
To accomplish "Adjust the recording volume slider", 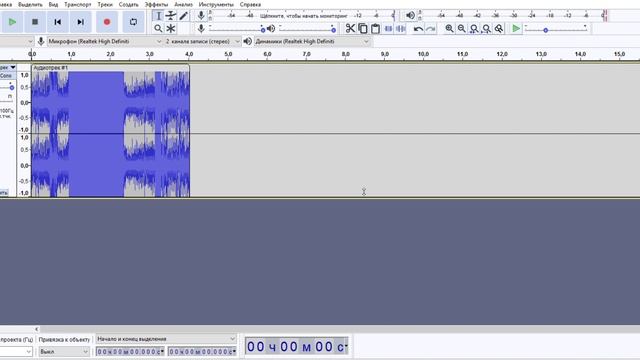I will pyautogui.click(x=237, y=29).
